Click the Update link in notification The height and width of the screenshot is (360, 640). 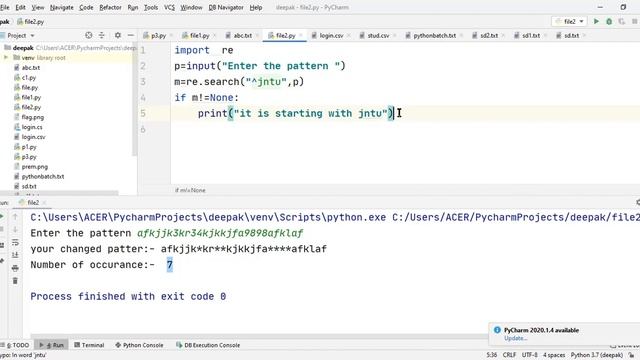point(515,338)
